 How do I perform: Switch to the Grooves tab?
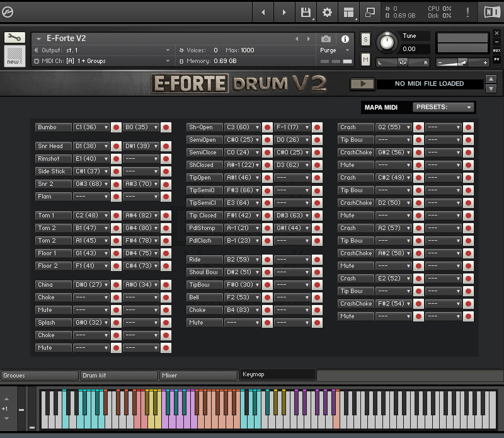click(x=39, y=375)
